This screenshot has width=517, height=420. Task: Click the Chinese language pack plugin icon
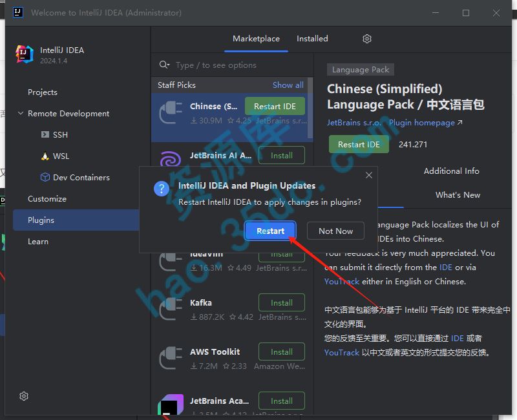coord(171,112)
